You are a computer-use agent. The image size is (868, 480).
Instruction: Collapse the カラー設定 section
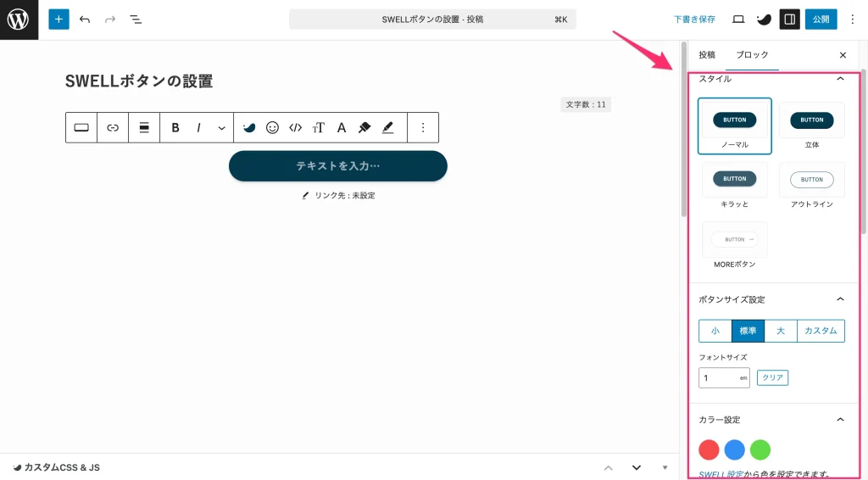click(x=840, y=420)
